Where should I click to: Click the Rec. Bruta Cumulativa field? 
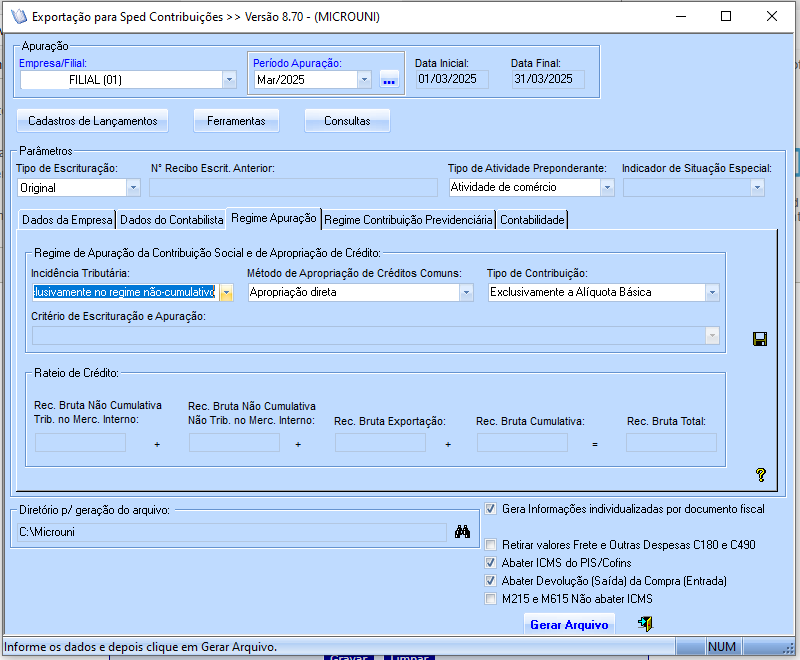(x=522, y=443)
